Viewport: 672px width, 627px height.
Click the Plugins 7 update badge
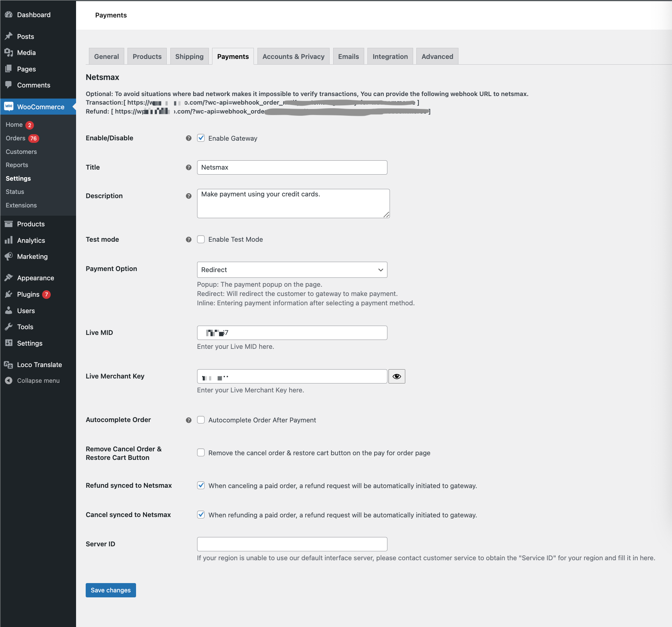click(46, 295)
